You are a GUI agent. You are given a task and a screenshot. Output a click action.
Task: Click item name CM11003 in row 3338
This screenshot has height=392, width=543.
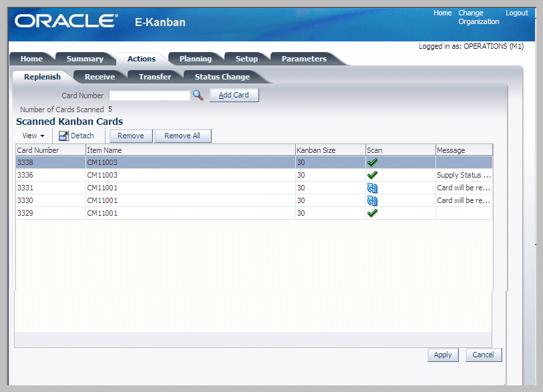pos(102,162)
